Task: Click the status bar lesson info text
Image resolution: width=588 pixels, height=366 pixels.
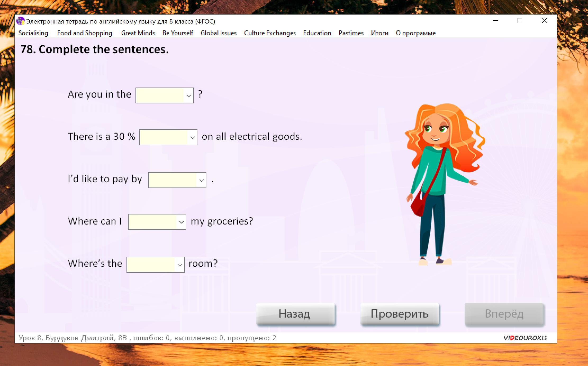Action: [x=147, y=338]
